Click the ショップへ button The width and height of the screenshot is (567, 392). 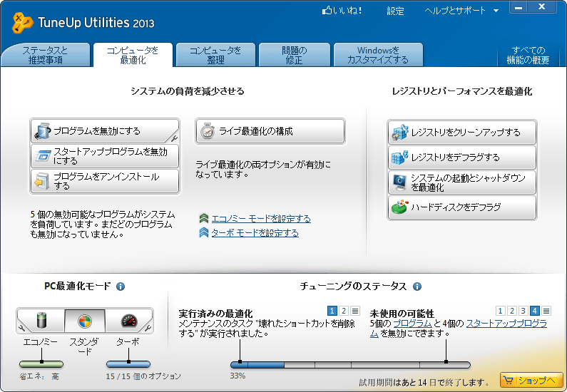tap(531, 381)
